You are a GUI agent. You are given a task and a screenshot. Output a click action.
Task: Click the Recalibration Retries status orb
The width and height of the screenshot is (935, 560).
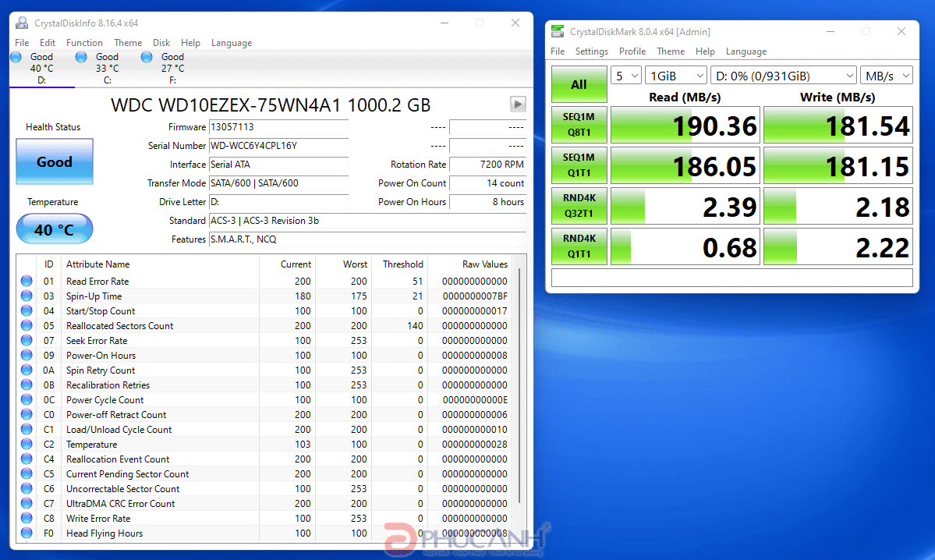(x=27, y=385)
